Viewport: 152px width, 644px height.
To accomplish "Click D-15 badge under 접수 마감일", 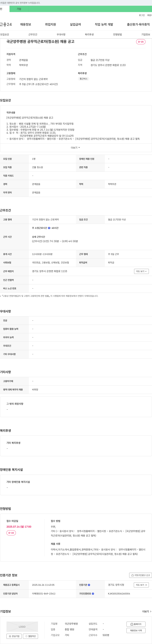I will (x=11, y=533).
